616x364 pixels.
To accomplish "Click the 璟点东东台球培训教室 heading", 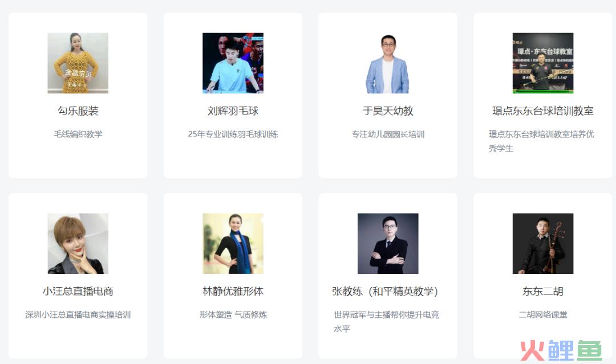I will [x=543, y=111].
